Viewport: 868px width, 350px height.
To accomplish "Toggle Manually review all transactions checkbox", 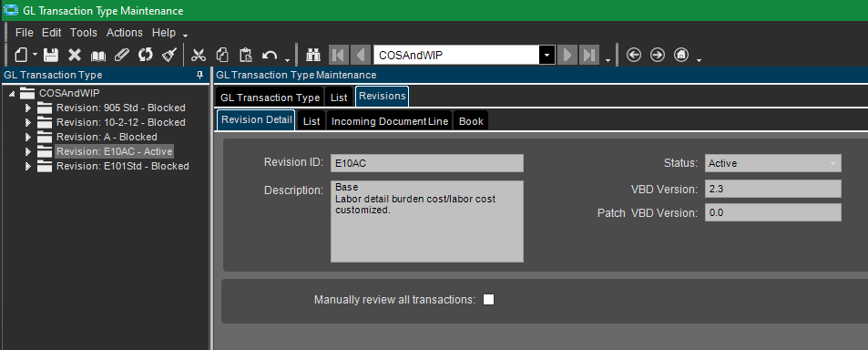I will coord(488,300).
